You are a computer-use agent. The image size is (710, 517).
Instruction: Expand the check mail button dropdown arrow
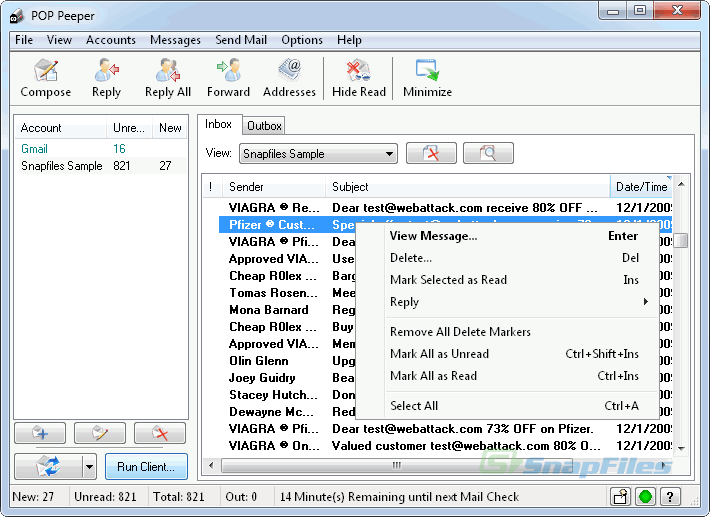click(x=89, y=466)
